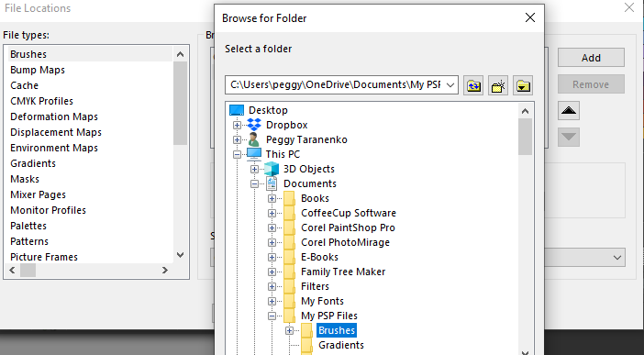Select Palettes file type
Screen dimensions: 644x355
pyautogui.click(x=28, y=226)
